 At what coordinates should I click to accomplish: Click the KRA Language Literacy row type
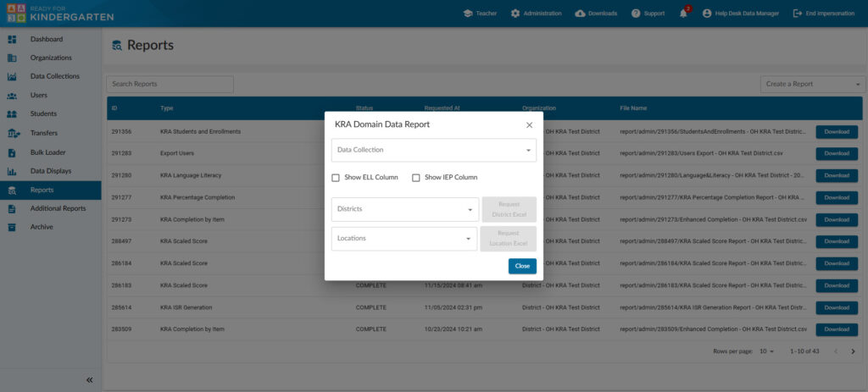point(191,176)
